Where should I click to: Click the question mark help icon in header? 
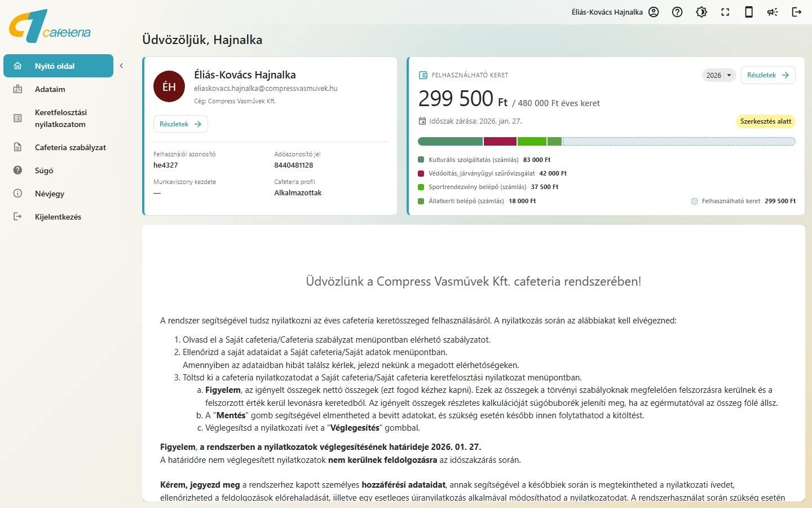(x=677, y=12)
